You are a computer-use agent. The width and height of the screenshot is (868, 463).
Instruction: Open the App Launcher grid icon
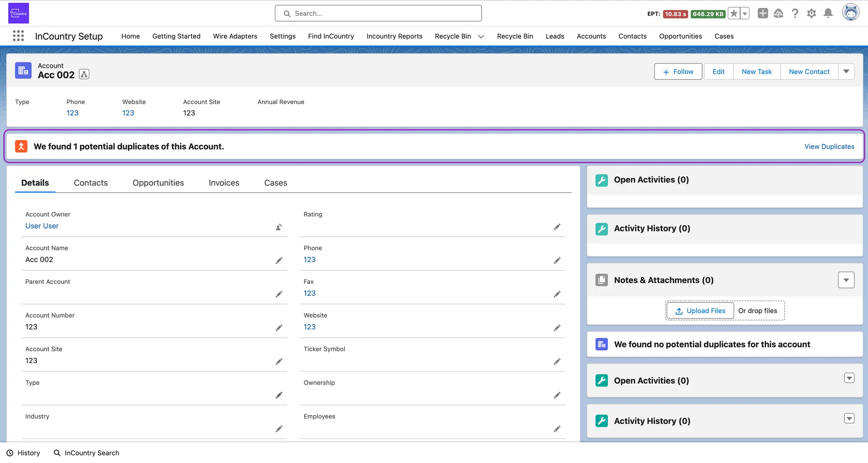coord(18,36)
